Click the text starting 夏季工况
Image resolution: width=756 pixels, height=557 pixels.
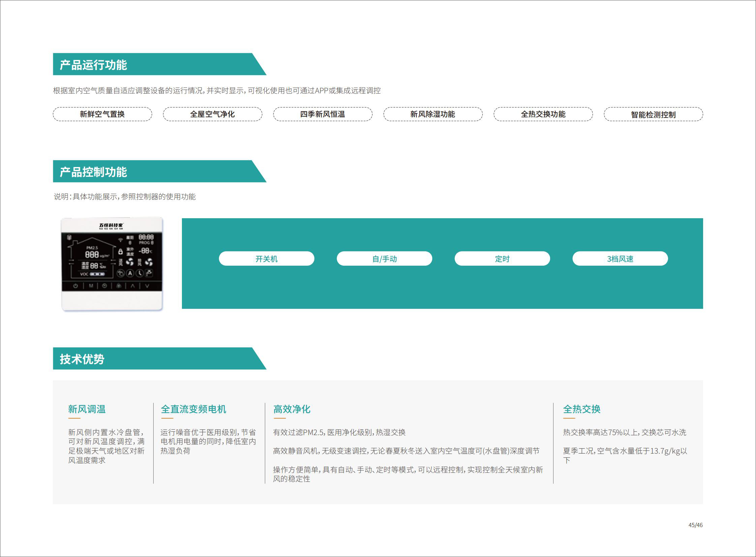pyautogui.click(x=625, y=456)
